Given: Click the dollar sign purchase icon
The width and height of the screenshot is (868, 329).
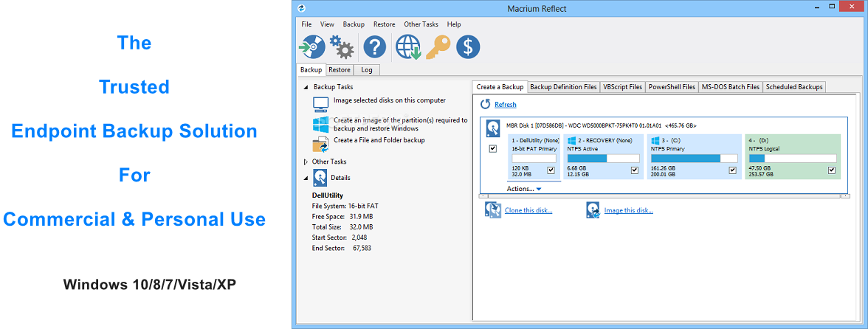Looking at the screenshot, I should point(468,47).
